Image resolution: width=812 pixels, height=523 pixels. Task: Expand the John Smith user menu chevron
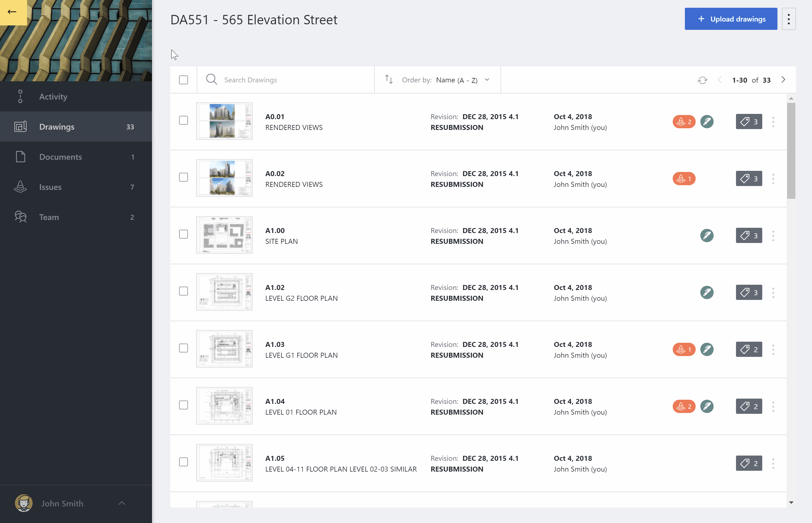pos(122,503)
